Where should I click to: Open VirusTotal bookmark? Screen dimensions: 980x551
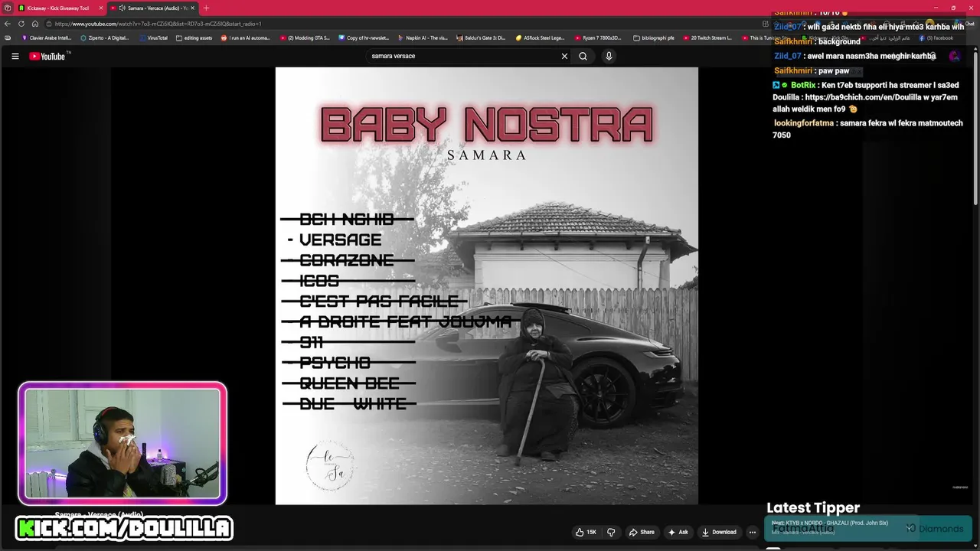click(153, 37)
